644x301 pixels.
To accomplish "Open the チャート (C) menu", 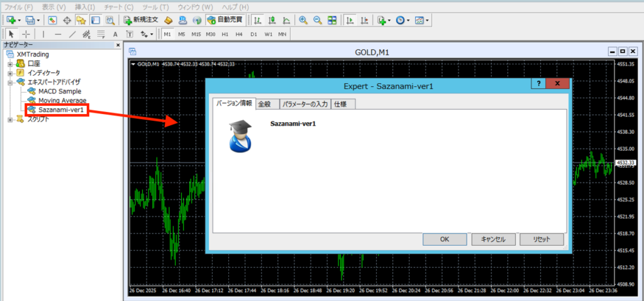I will coord(119,6).
